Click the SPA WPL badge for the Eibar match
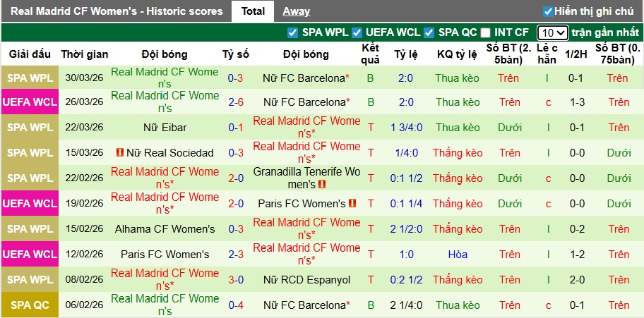 (28, 128)
